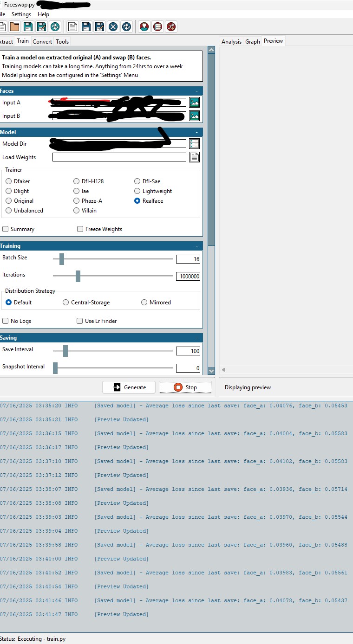Select the Dfl-H128 trainer
Viewport: 353px width, 644px height.
click(89, 181)
